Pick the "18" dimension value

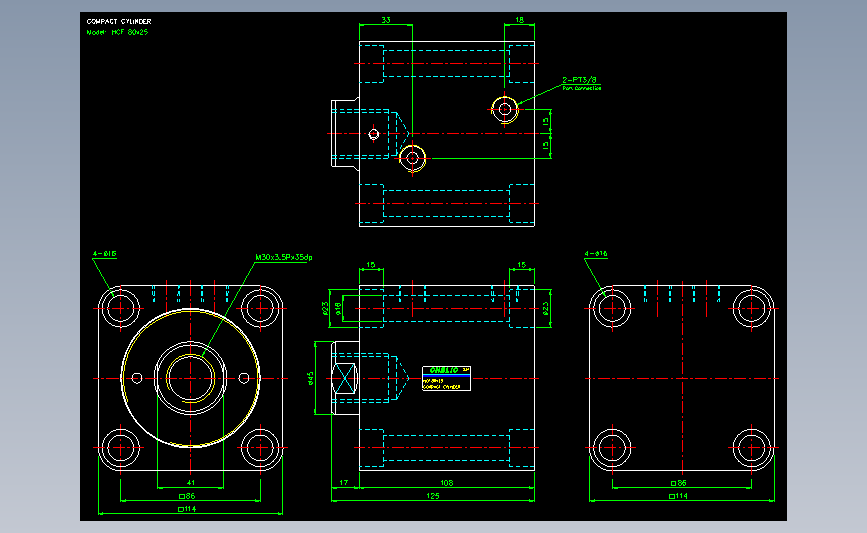click(x=519, y=20)
